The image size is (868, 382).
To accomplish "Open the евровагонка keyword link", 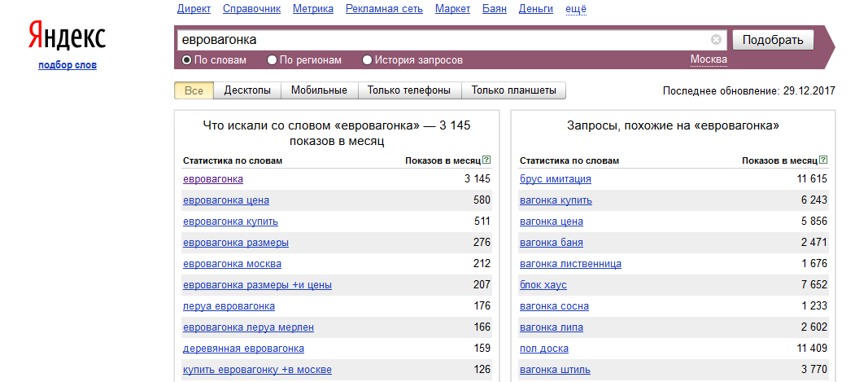I will point(213,179).
